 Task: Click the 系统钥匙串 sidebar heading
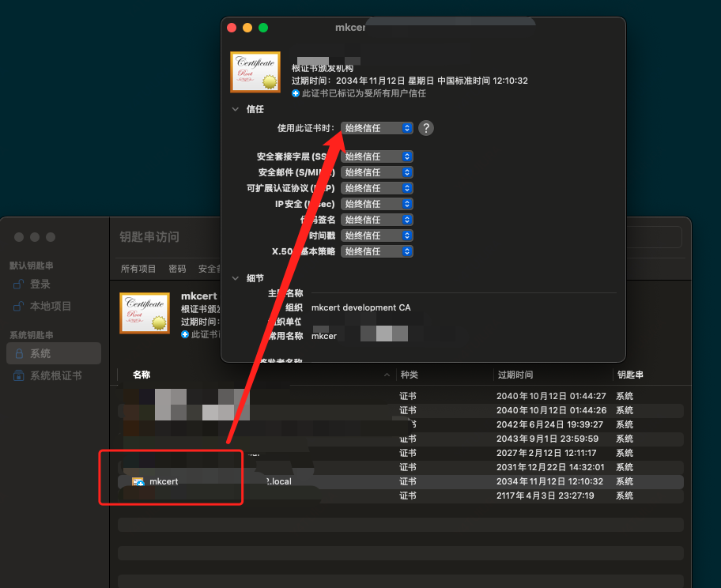[x=32, y=335]
